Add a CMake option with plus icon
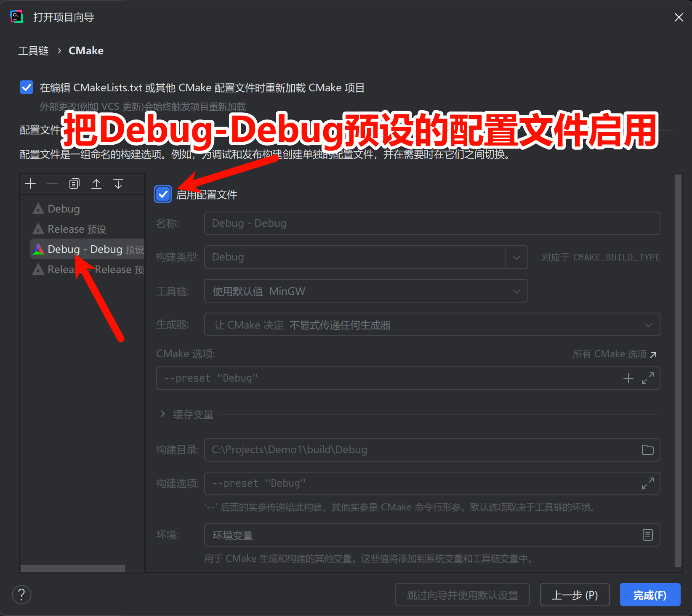Screen dimensions: 692x616 (628, 378)
